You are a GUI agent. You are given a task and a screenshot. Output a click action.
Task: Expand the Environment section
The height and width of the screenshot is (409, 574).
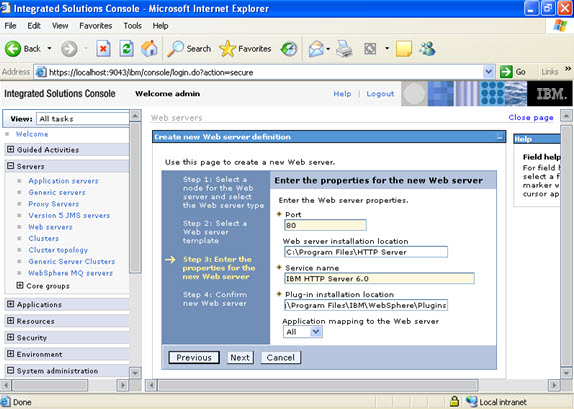pos(11,354)
